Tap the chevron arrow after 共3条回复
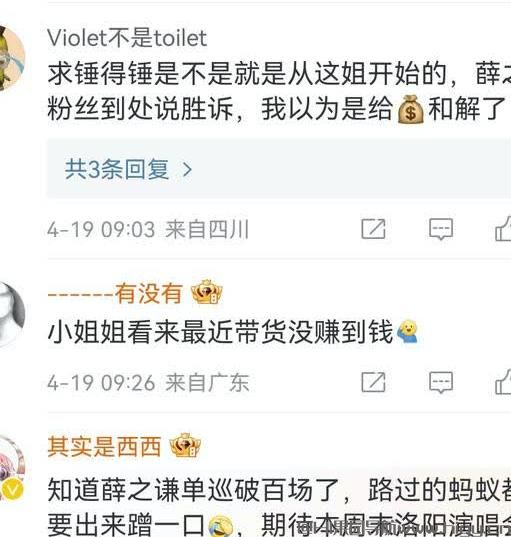Screen dimensions: 511x537 pos(187,169)
